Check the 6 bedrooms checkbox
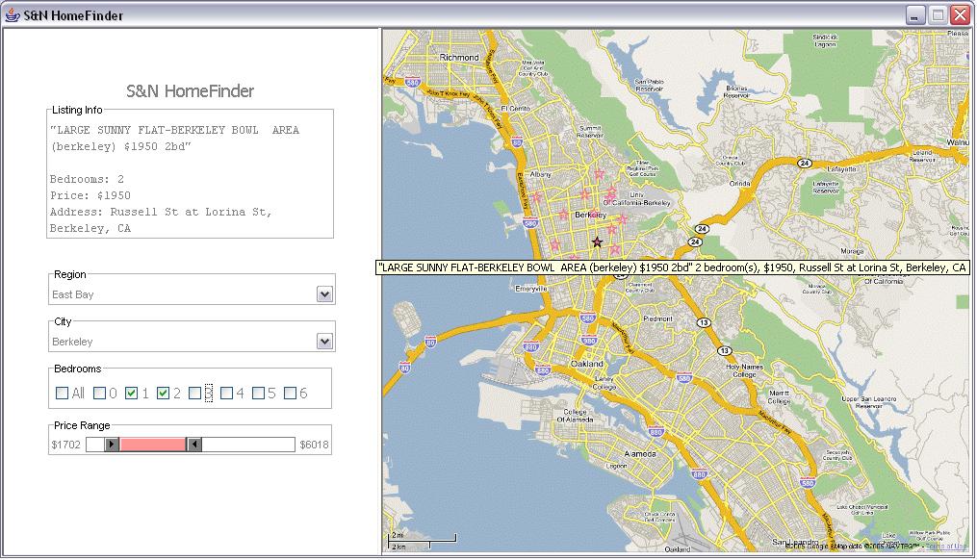This screenshot has width=977, height=560. coord(290,394)
